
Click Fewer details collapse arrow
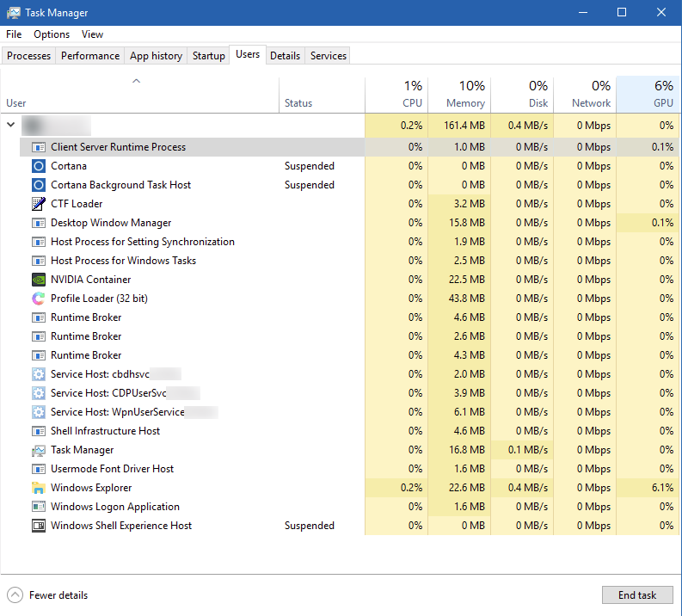15,595
